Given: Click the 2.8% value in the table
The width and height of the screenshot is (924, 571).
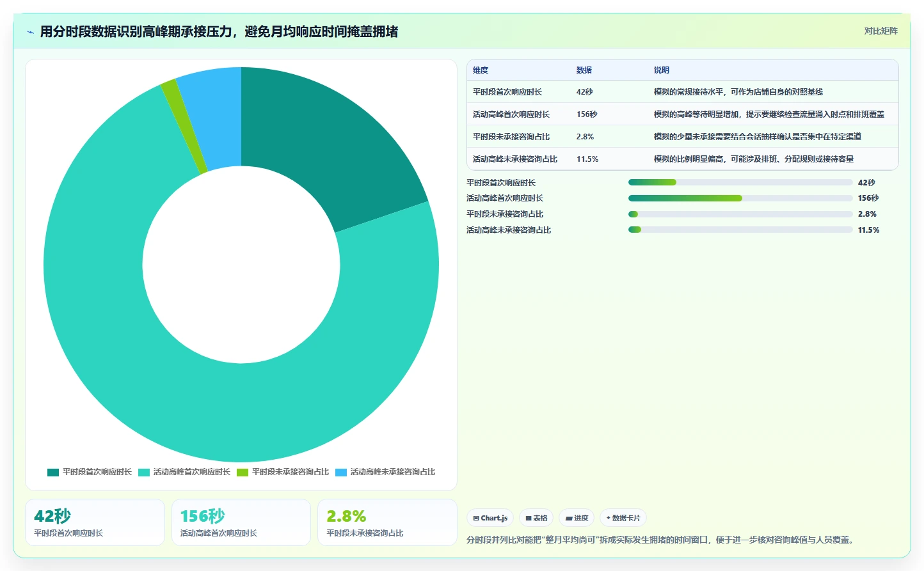Looking at the screenshot, I should coord(585,137).
